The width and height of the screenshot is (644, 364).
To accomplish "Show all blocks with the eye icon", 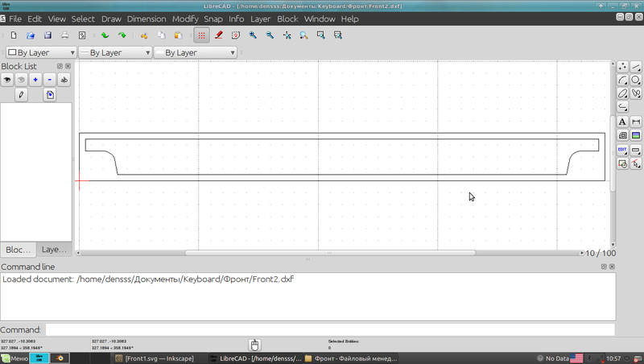I will click(7, 80).
